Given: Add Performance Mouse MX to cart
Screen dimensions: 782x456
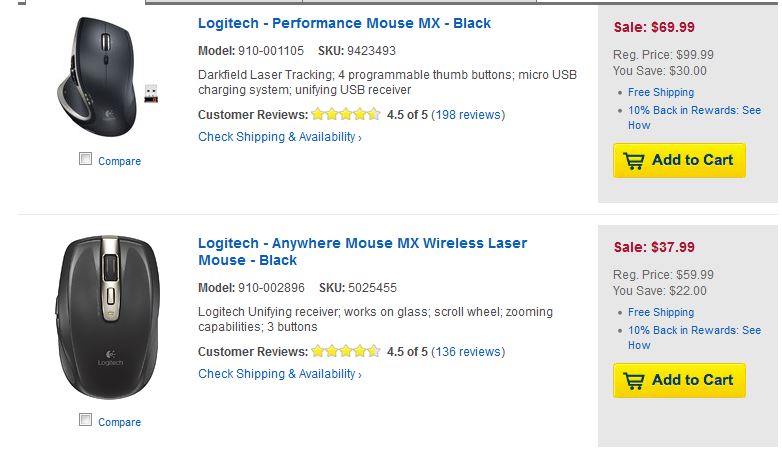Looking at the screenshot, I should [x=679, y=160].
